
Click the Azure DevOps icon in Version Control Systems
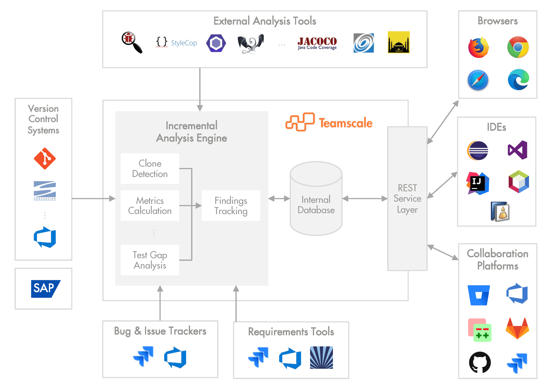[x=45, y=237]
